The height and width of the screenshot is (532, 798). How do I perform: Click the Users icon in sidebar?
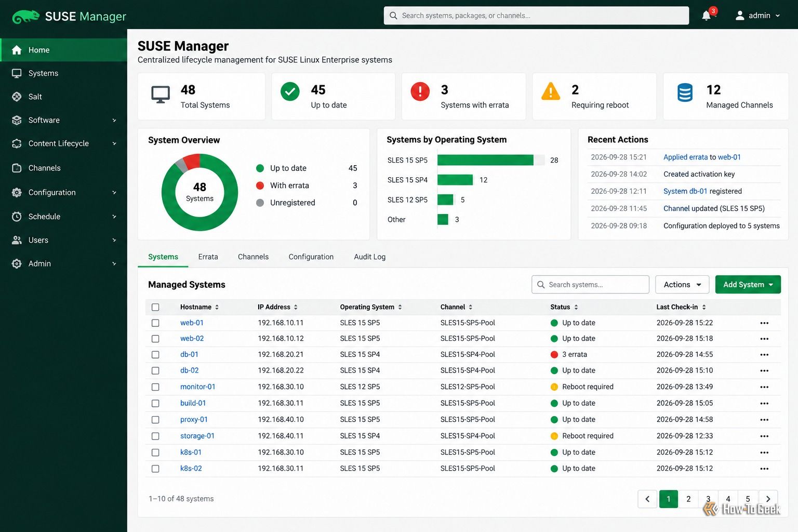click(x=17, y=240)
